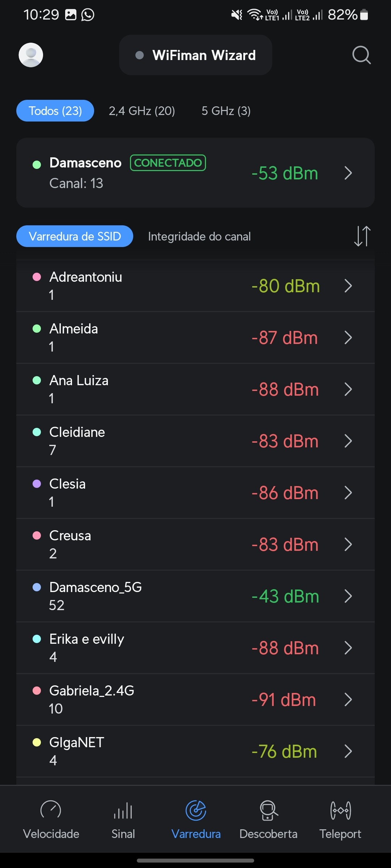This screenshot has width=391, height=868.
Task: Filter networks by 2,4 GHz (20)
Action: pos(142,111)
